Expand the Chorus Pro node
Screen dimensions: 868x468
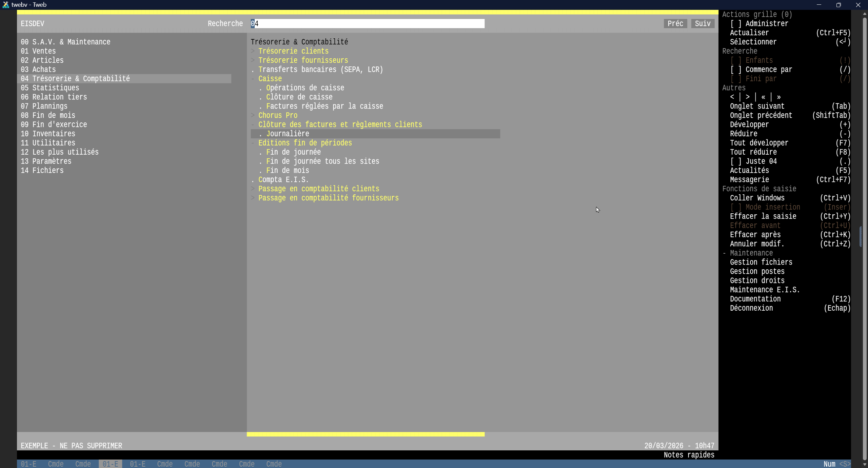(x=253, y=115)
